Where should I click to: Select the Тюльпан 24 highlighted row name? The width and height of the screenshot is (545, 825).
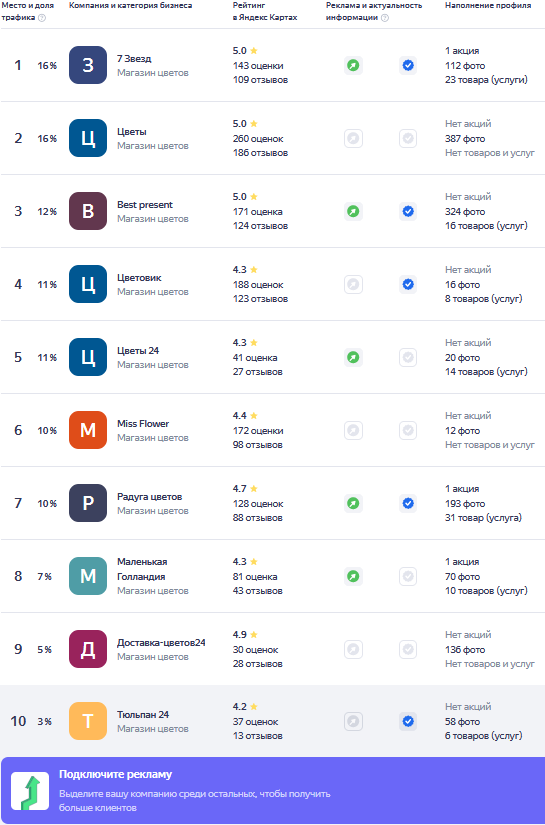(x=143, y=715)
